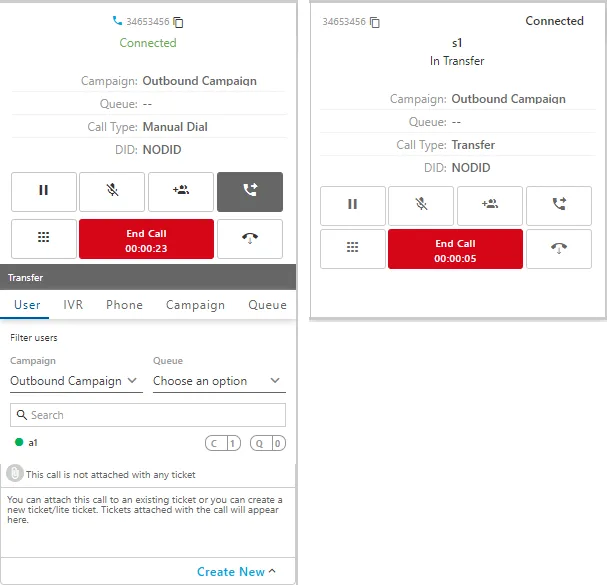Switch to the Phone transfer tab
The width and height of the screenshot is (607, 585).
(124, 305)
